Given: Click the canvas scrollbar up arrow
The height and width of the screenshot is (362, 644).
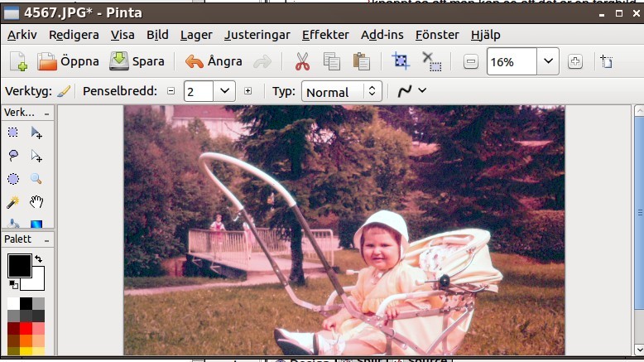Looking at the screenshot, I should [x=639, y=110].
